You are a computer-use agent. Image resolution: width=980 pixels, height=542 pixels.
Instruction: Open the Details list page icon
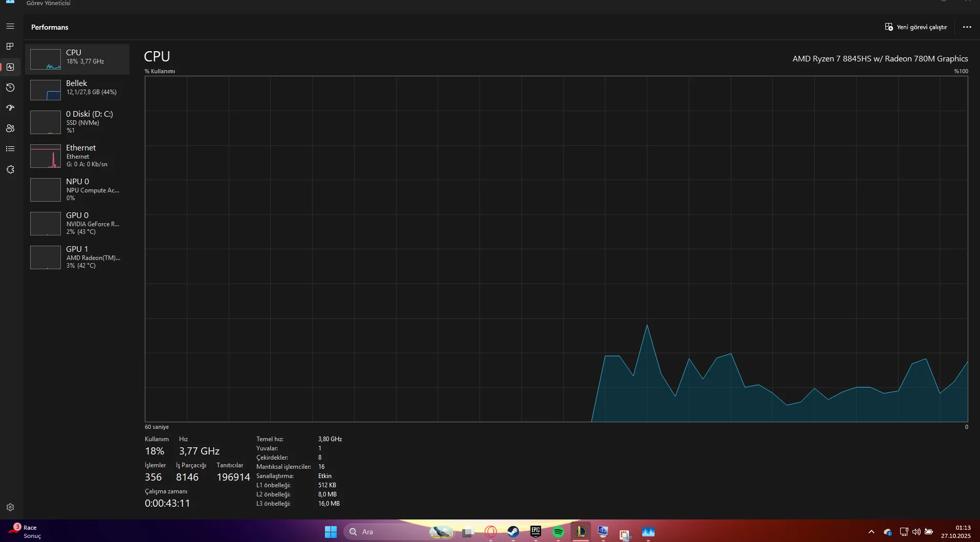(x=10, y=149)
